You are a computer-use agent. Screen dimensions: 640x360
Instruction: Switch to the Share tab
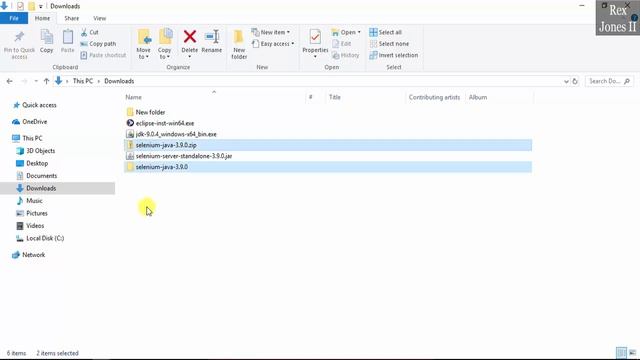[71, 18]
